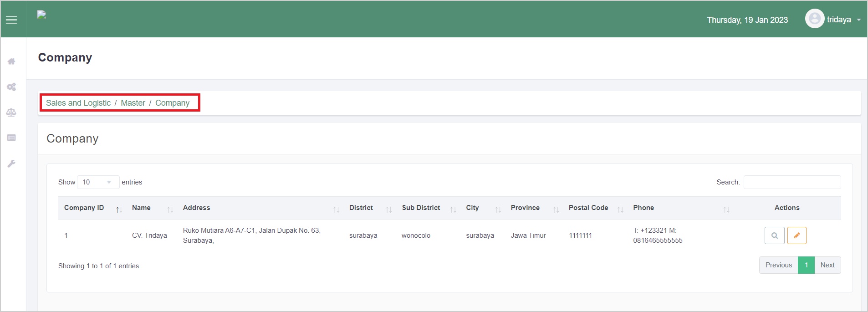This screenshot has height=312, width=868.
Task: Click the Previous pagination button
Action: tap(778, 265)
